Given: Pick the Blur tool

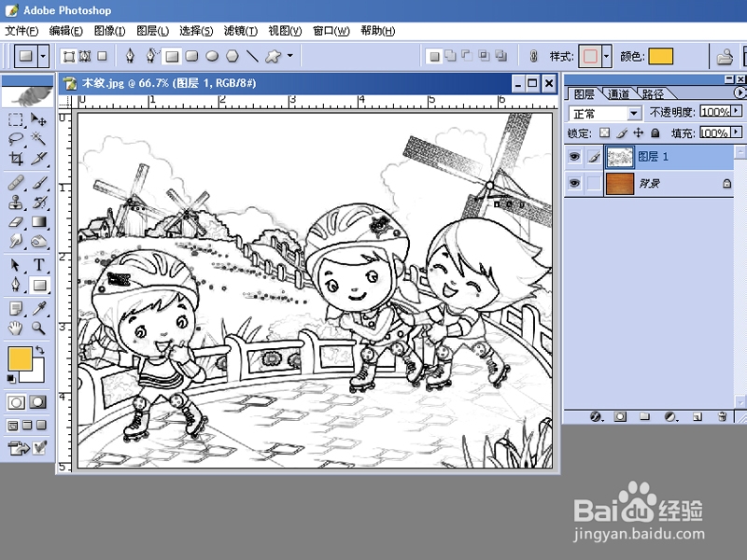Looking at the screenshot, I should point(16,242).
